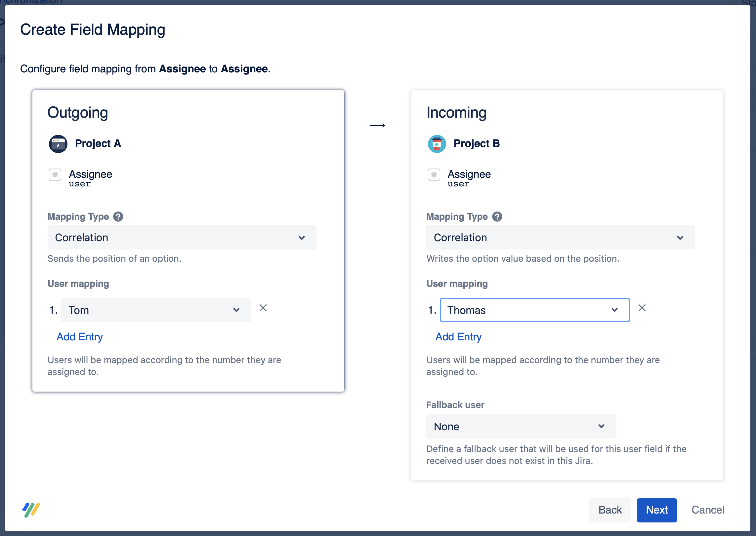This screenshot has height=536, width=756.
Task: Click the Project B avatar icon
Action: [x=437, y=144]
